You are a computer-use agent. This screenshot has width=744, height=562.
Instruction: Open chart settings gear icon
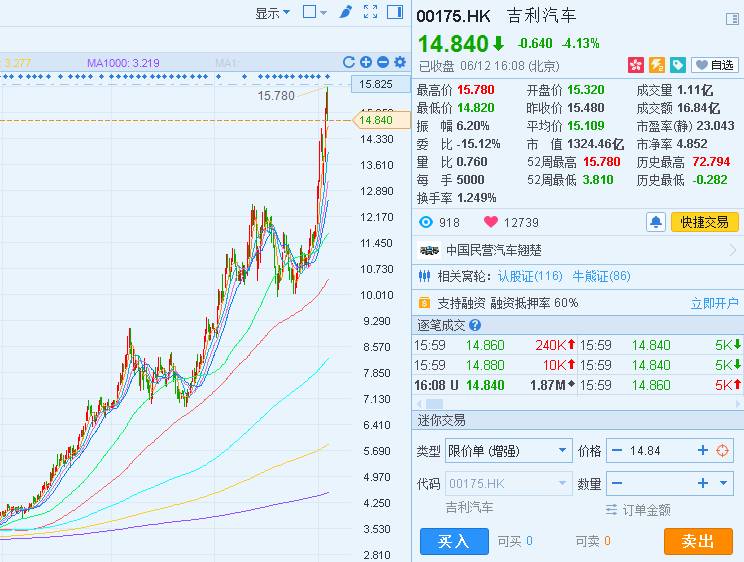coord(400,62)
